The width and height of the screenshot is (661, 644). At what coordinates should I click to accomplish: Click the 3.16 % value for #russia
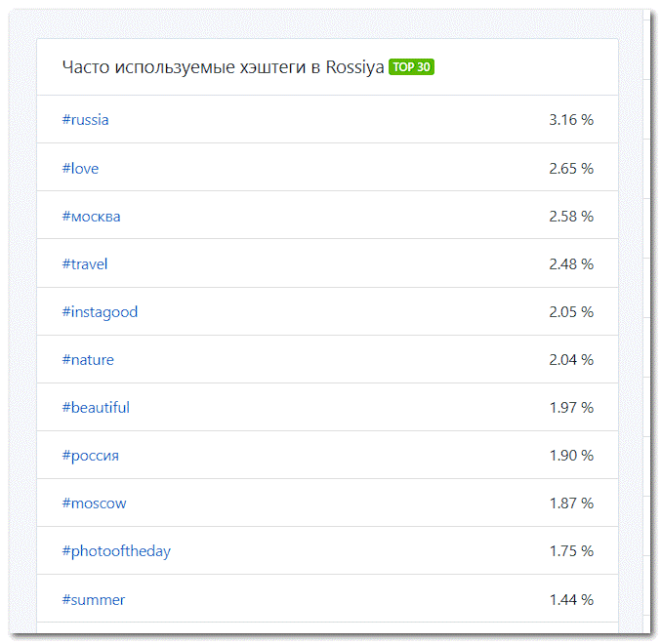[x=571, y=120]
